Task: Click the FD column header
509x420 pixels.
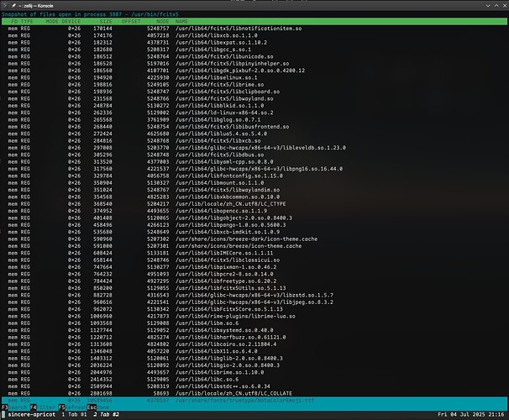Action: pyautogui.click(x=14, y=22)
